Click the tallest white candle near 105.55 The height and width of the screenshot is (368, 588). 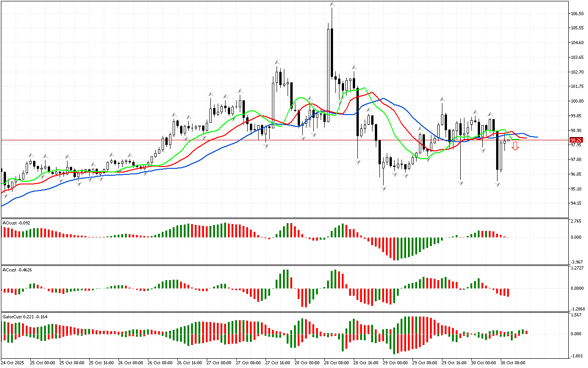tap(329, 51)
